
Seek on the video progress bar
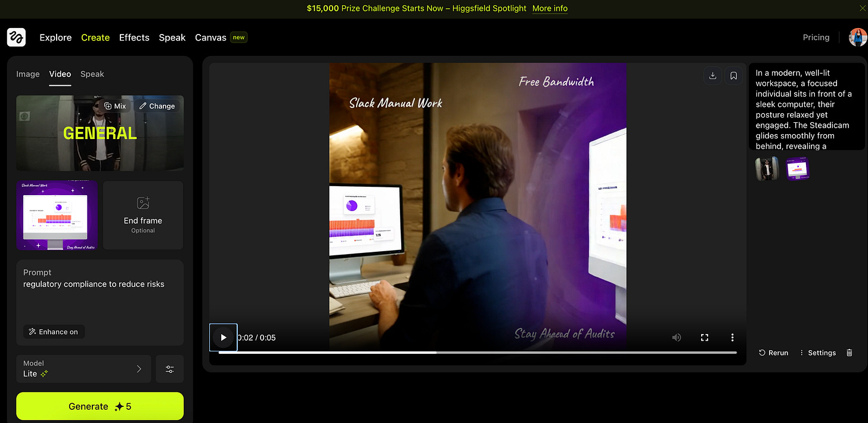(x=478, y=353)
